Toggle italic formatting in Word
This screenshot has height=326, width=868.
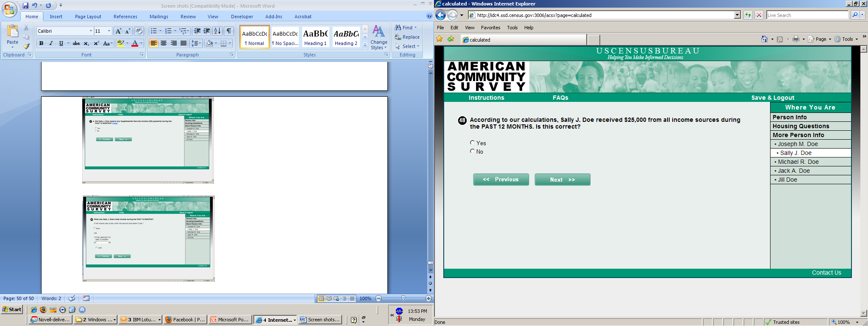51,43
